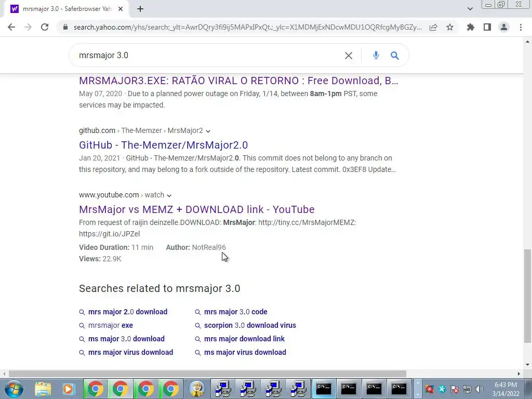Open GitHub The-Memzer/MrsMajor2.0 result
Viewport: 532px width, 399px height.
pos(163,145)
